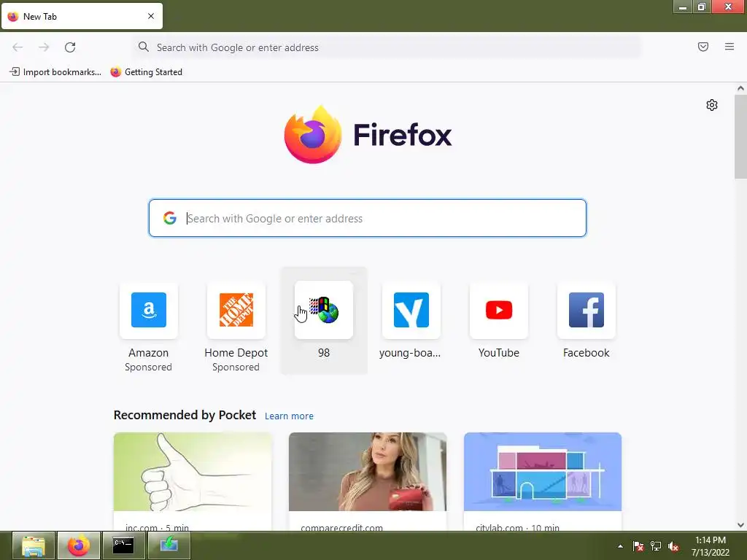Viewport: 747px width, 560px height.
Task: Open the citylab.com house illustration article
Action: click(543, 481)
